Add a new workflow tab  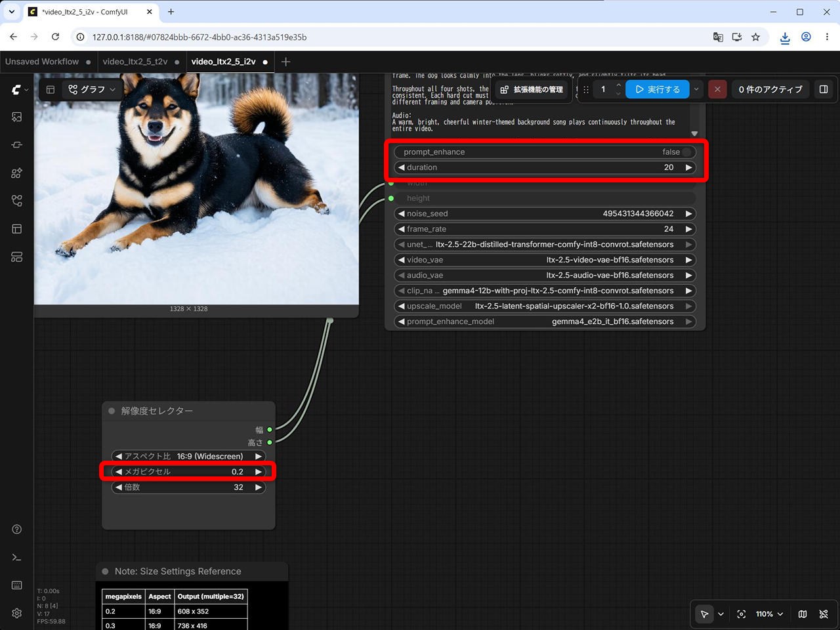(285, 62)
